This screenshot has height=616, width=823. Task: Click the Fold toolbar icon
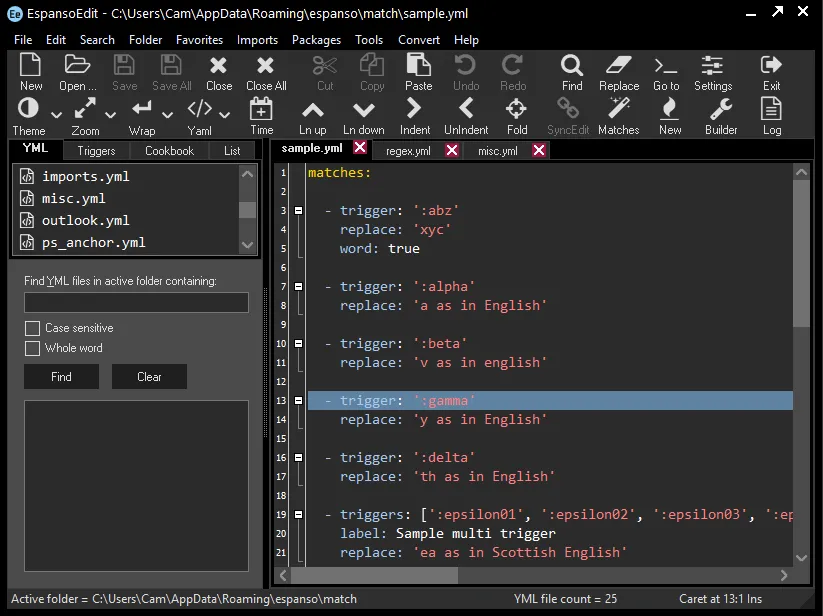click(x=517, y=116)
